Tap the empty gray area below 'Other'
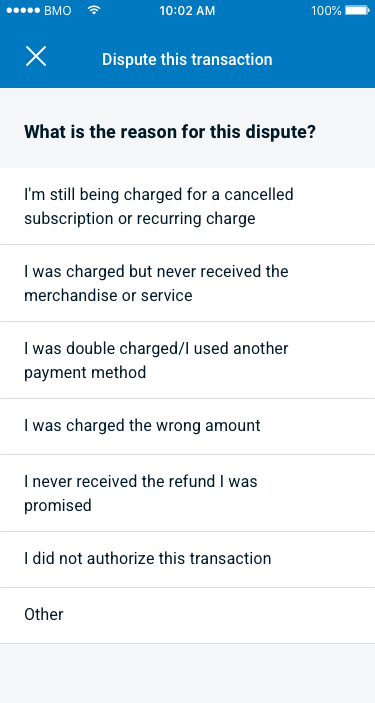Viewport: 375px width, 703px height. pyautogui.click(x=188, y=673)
